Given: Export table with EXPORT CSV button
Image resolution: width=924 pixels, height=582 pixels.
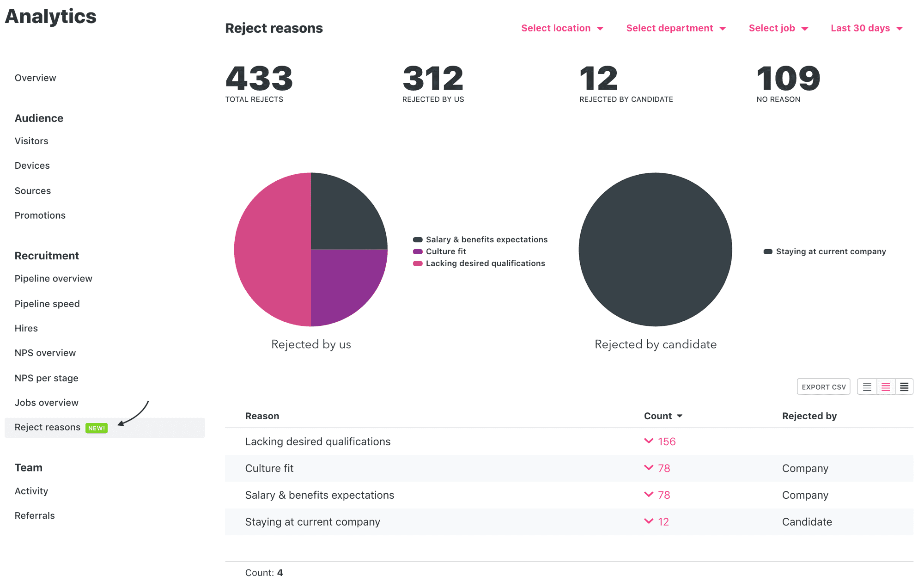Looking at the screenshot, I should point(824,387).
